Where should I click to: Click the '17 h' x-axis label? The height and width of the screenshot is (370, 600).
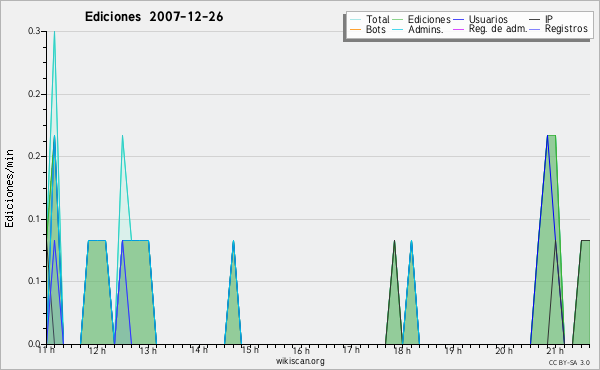pyautogui.click(x=351, y=350)
